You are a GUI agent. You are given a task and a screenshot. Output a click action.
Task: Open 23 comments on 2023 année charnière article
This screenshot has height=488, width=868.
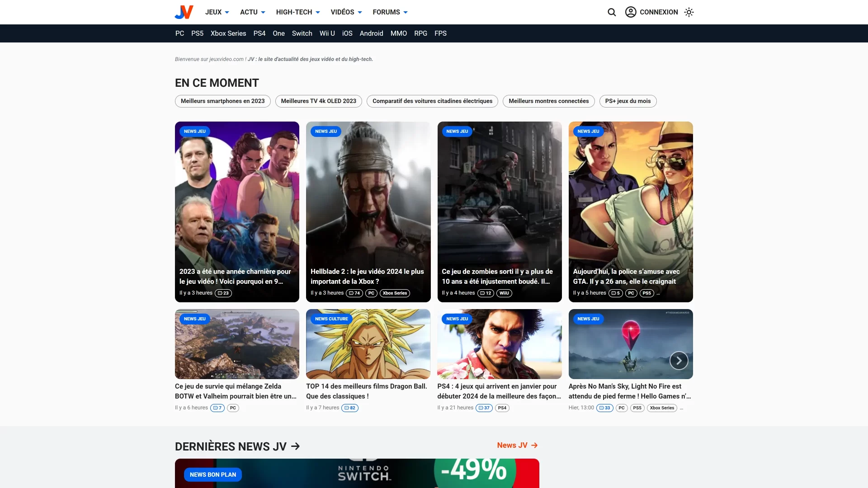[x=223, y=293]
